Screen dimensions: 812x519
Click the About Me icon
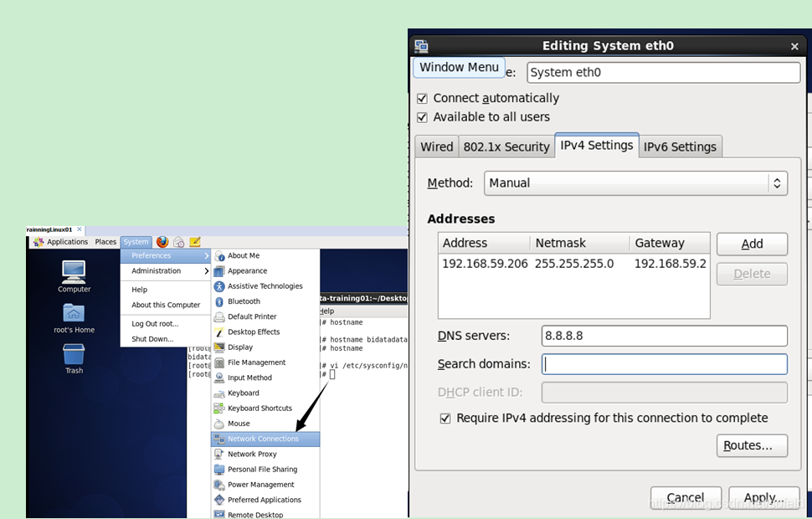(219, 256)
